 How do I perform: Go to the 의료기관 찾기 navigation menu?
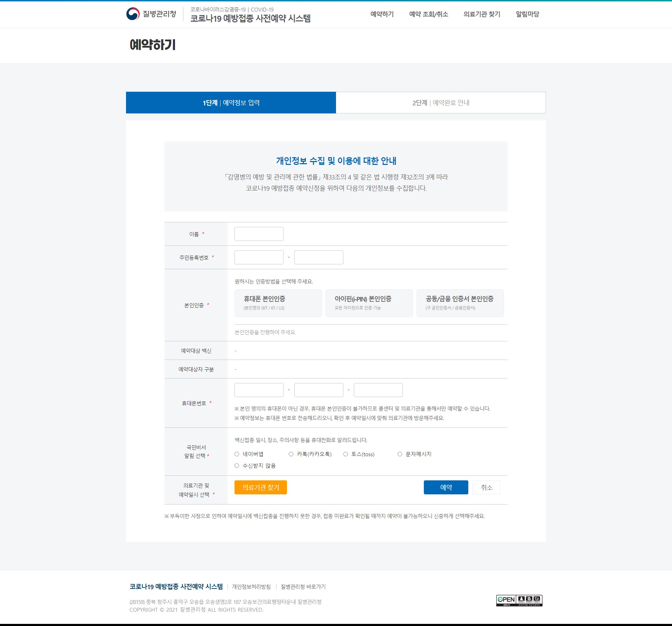pyautogui.click(x=482, y=14)
